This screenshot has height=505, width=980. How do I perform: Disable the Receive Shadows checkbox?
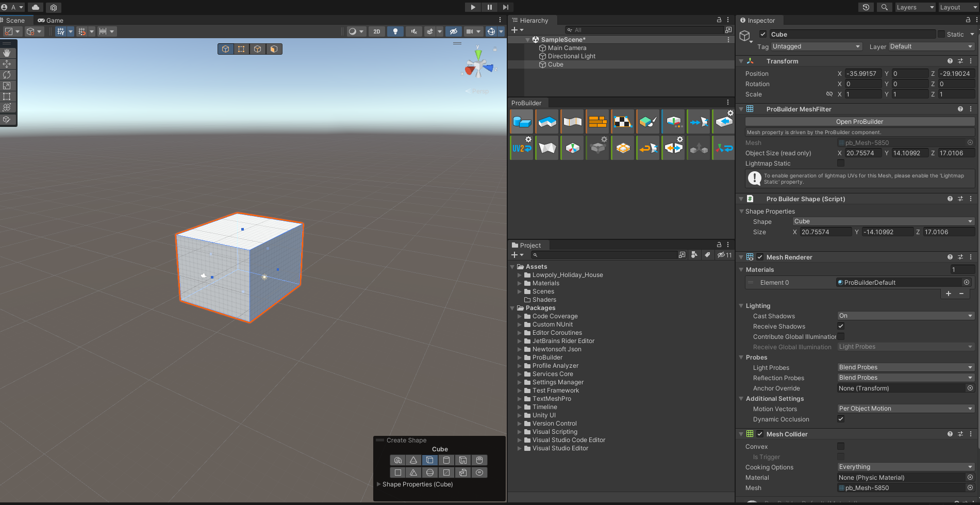tap(841, 326)
